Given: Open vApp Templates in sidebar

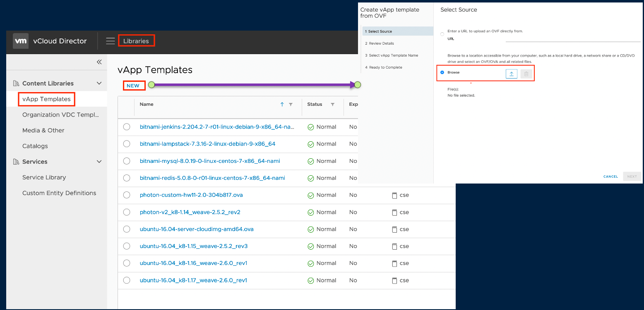Looking at the screenshot, I should [x=46, y=99].
